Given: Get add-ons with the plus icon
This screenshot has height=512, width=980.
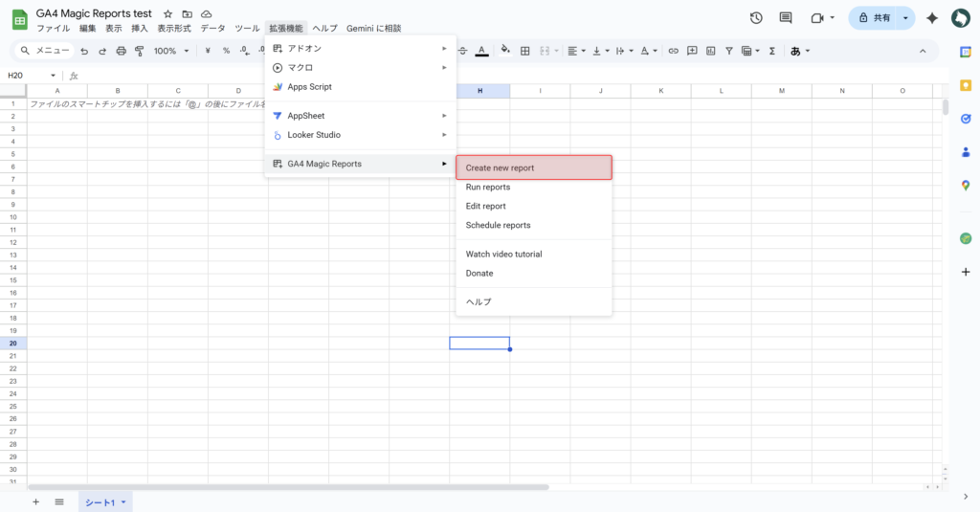Looking at the screenshot, I should [x=966, y=272].
